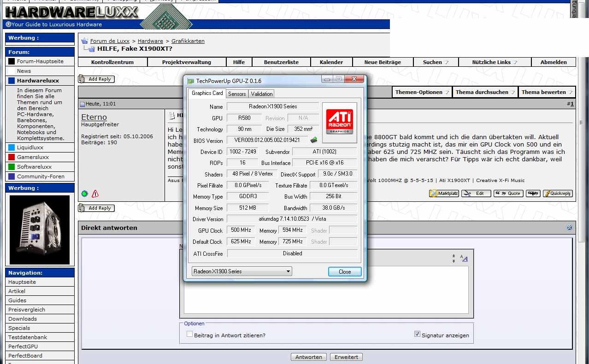Viewport: 589px width, 364px height.
Task: Open the Eterno user profile link
Action: click(x=94, y=117)
